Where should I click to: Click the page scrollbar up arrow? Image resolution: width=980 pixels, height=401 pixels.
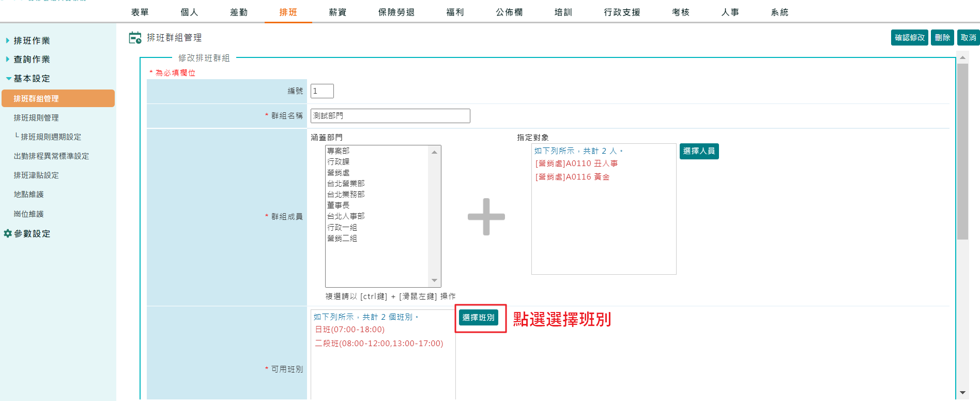coord(962,57)
